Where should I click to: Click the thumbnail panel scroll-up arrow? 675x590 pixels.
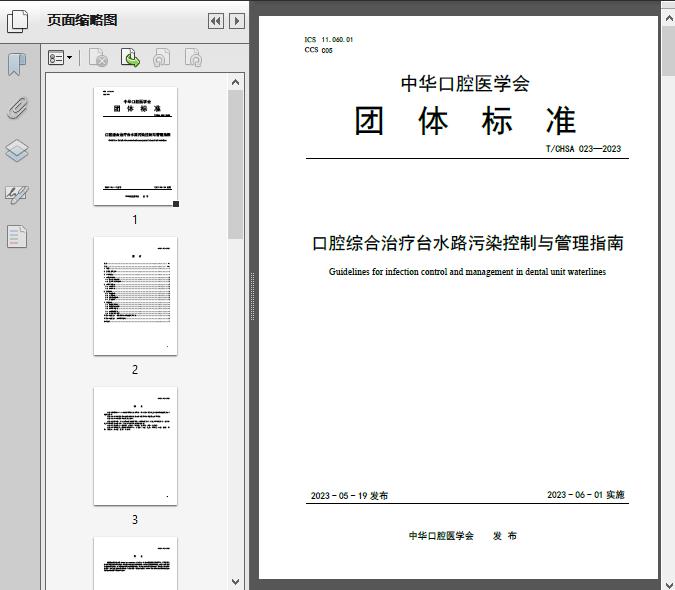point(235,82)
